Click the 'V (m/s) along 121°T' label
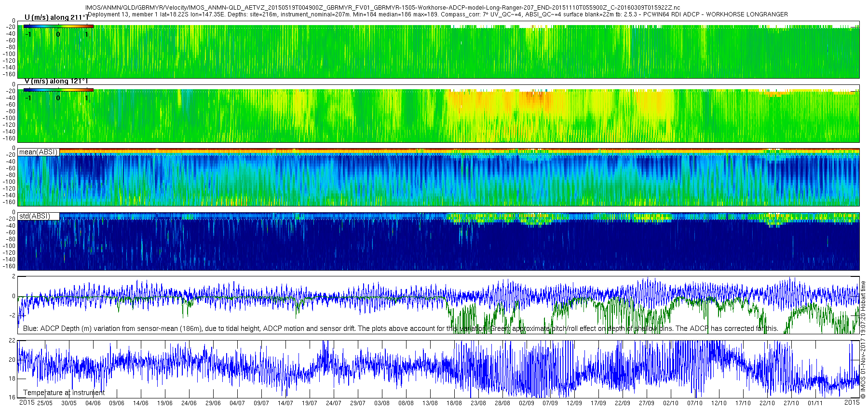The width and height of the screenshot is (868, 410). (x=56, y=82)
